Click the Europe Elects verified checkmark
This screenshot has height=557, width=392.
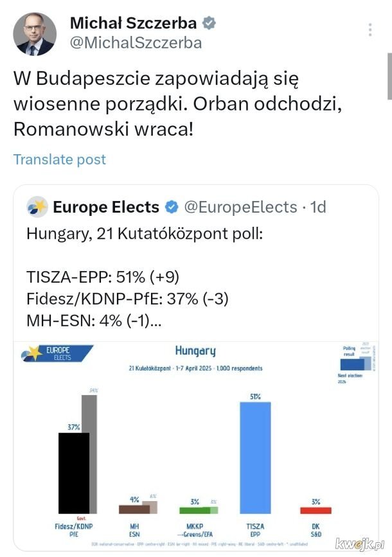point(172,207)
